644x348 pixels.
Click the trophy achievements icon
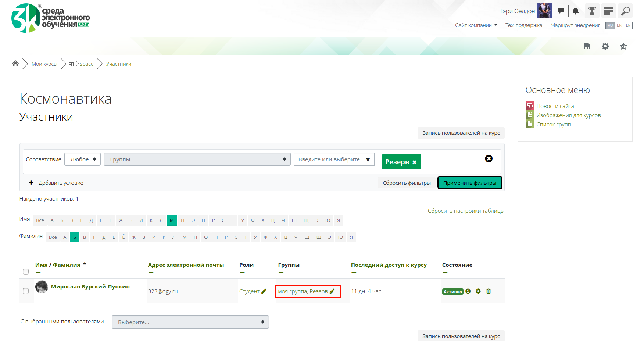(x=592, y=11)
